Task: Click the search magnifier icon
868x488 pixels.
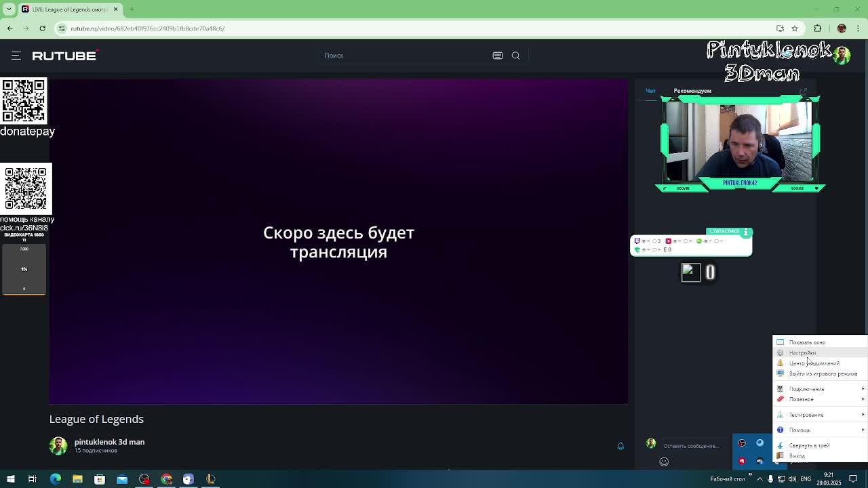Action: (x=516, y=56)
